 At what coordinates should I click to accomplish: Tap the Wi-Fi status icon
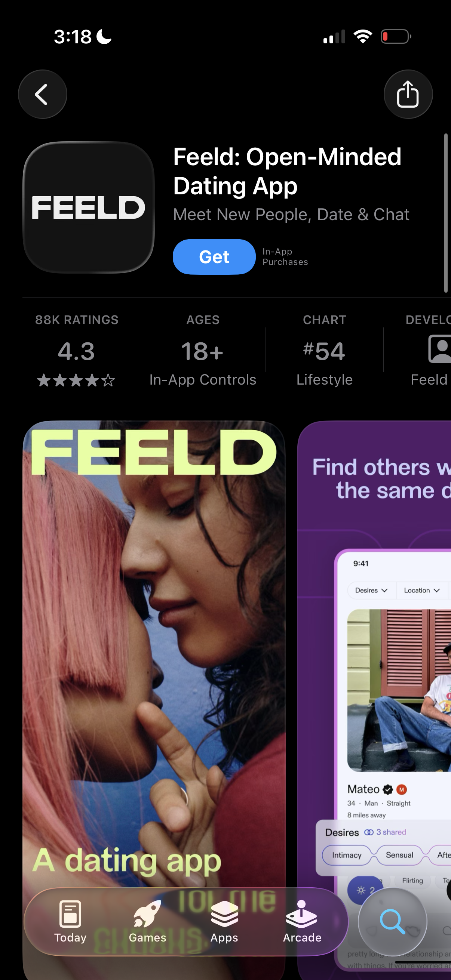tap(363, 37)
